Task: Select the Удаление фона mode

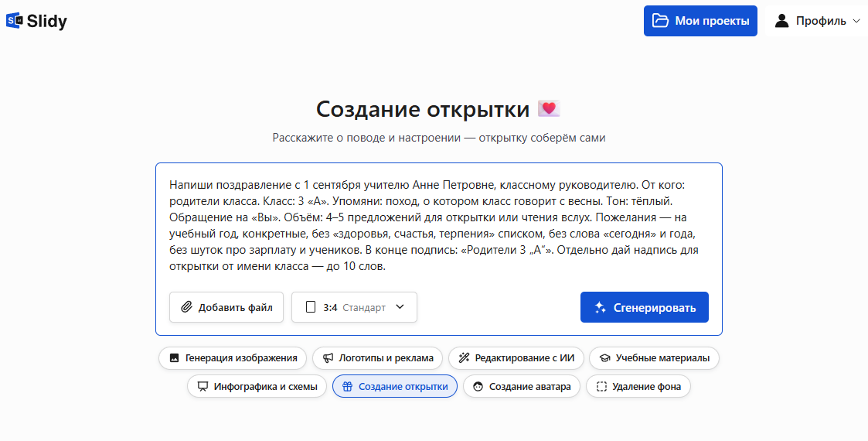Action: pos(638,386)
